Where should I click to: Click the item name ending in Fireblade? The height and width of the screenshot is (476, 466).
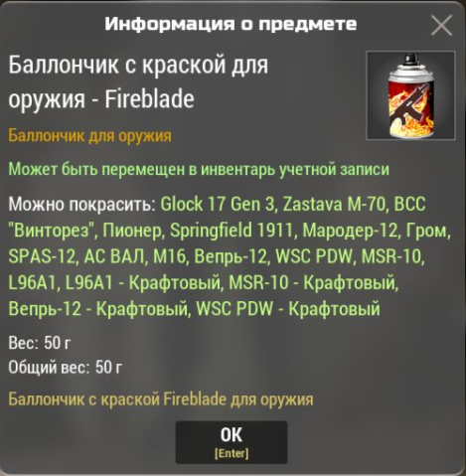pos(138,81)
